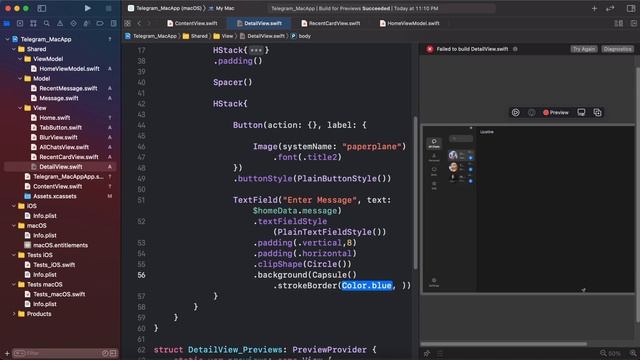Click the red build failed error icon

(429, 49)
